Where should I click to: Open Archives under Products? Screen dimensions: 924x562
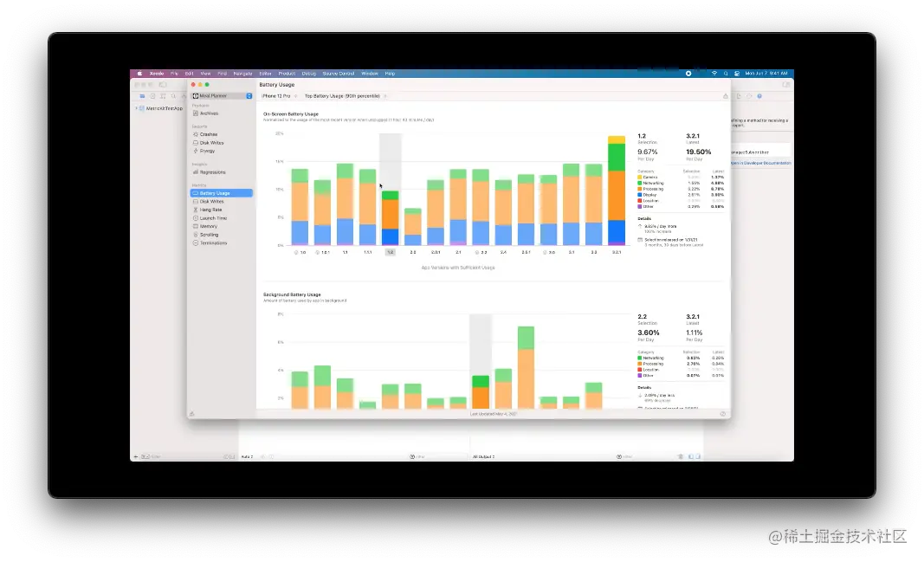tap(209, 113)
